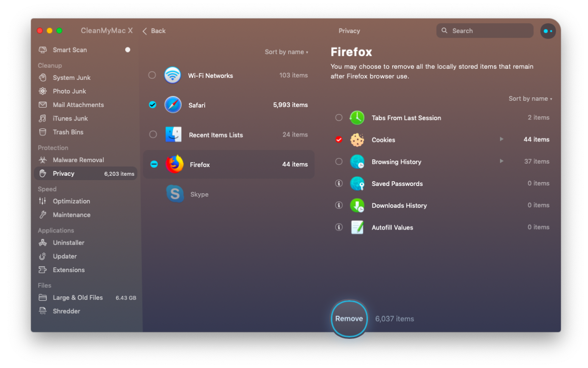The image size is (588, 368).
Task: Click the Tabs From Last Session '2 items' count
Action: pos(539,117)
